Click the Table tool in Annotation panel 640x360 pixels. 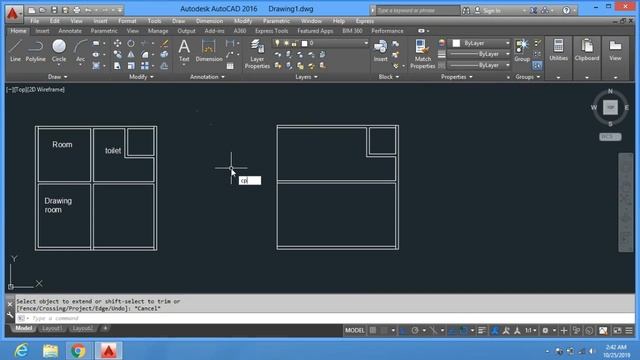(230, 66)
